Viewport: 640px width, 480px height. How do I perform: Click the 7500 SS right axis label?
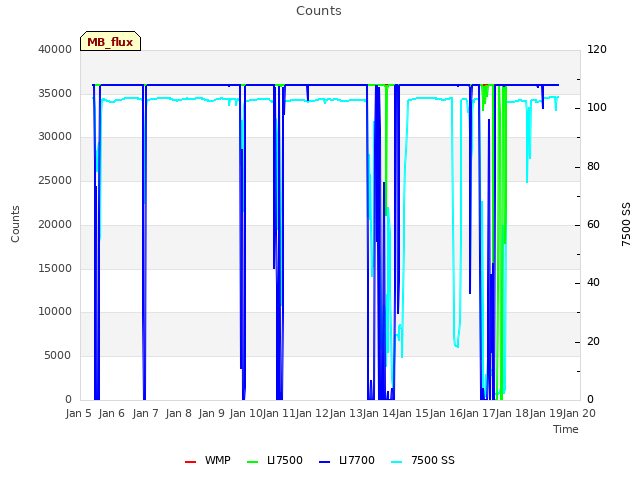(626, 224)
